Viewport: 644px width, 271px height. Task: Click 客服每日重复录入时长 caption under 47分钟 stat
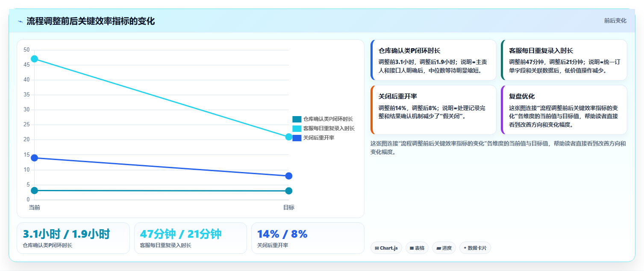point(165,246)
